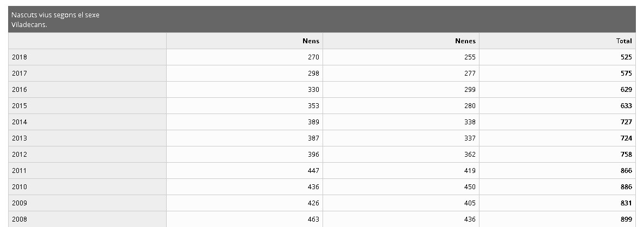Click the Total column header
644x227 pixels.
624,41
